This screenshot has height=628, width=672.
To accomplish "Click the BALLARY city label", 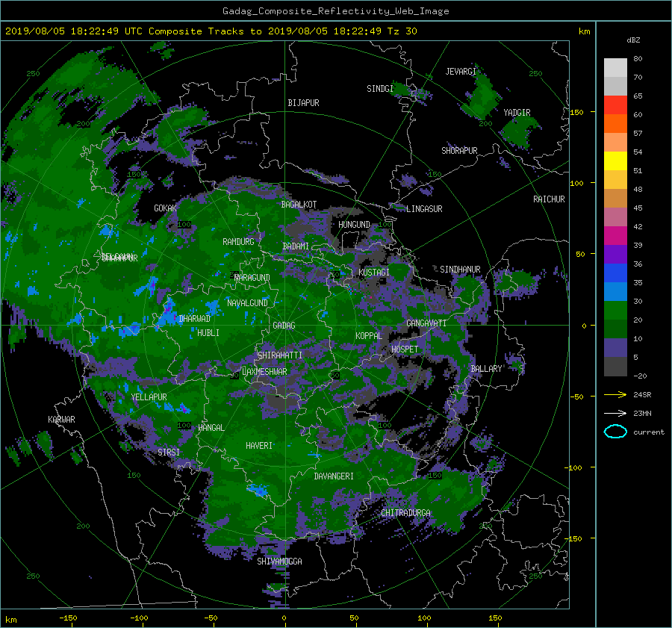I will (486, 369).
